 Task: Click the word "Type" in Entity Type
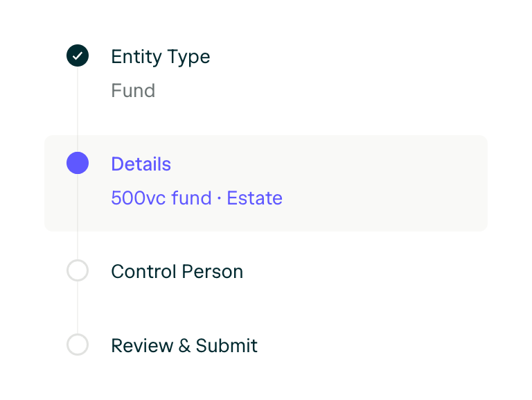pyautogui.click(x=190, y=57)
